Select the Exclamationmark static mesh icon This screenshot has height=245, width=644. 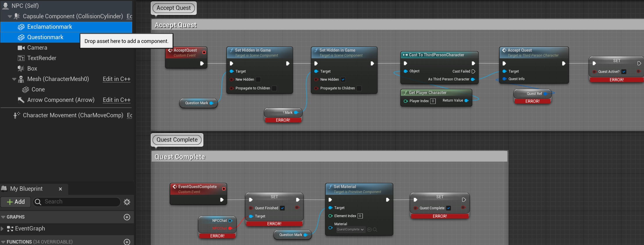pos(21,27)
